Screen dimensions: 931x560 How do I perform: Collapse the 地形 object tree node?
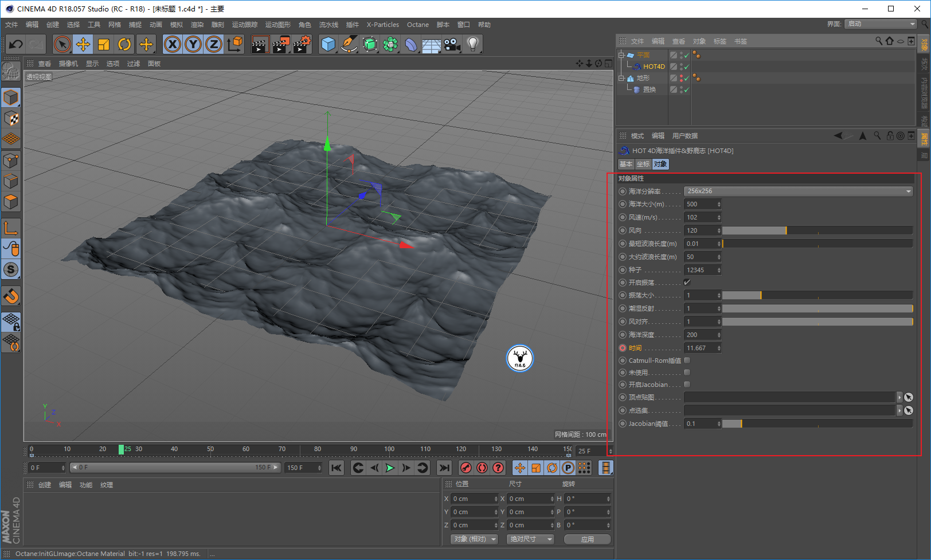pyautogui.click(x=621, y=78)
